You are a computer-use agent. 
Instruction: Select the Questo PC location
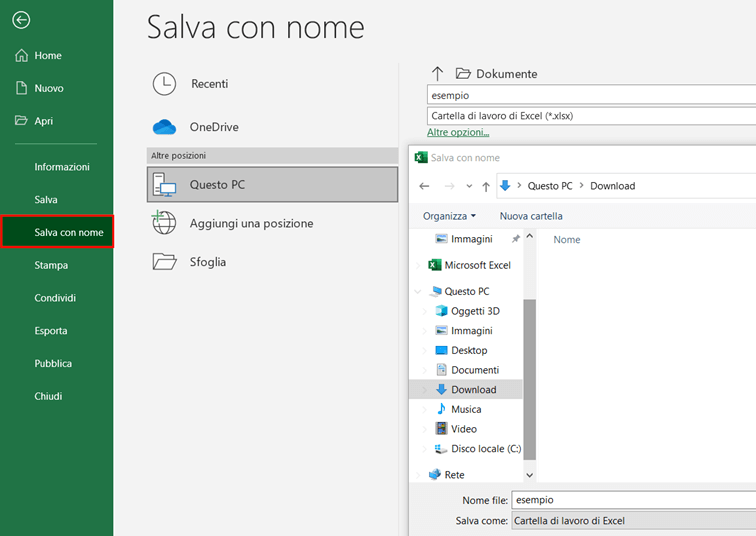pyautogui.click(x=272, y=185)
